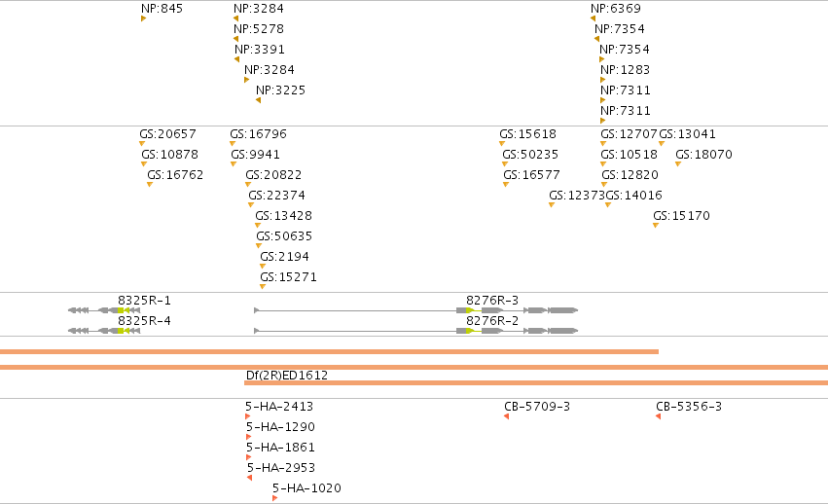Select the GS:12373 insertion triangle
The height and width of the screenshot is (504, 828).
coord(552,205)
